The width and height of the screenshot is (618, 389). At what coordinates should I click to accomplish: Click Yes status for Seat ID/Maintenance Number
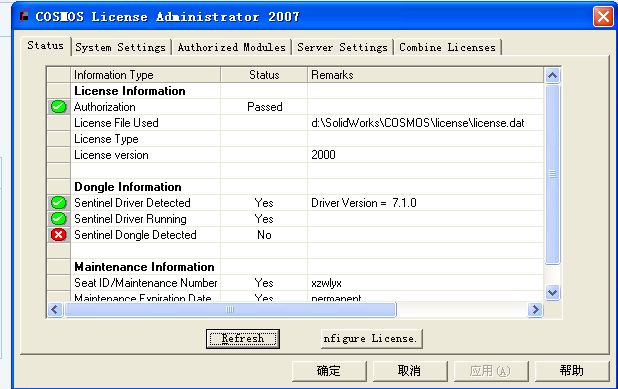click(264, 283)
